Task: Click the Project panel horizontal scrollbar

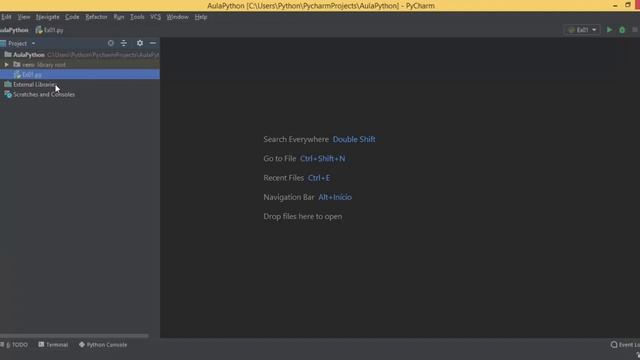Action: 74,336
